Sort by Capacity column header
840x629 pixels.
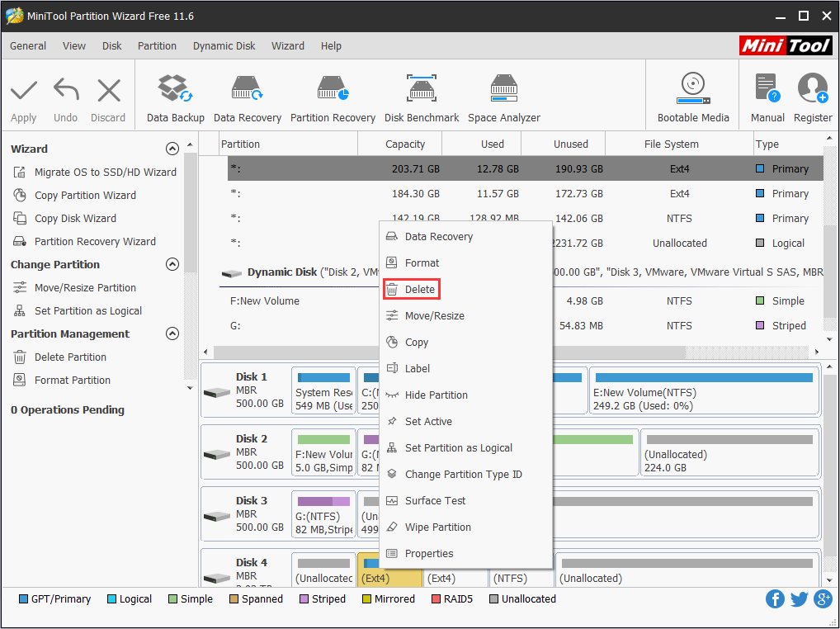coord(399,144)
